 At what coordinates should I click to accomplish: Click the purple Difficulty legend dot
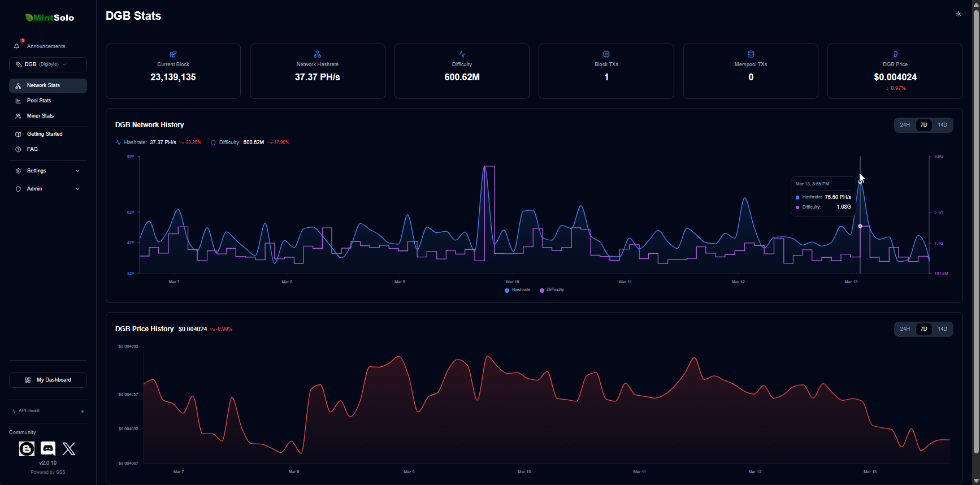pyautogui.click(x=542, y=291)
